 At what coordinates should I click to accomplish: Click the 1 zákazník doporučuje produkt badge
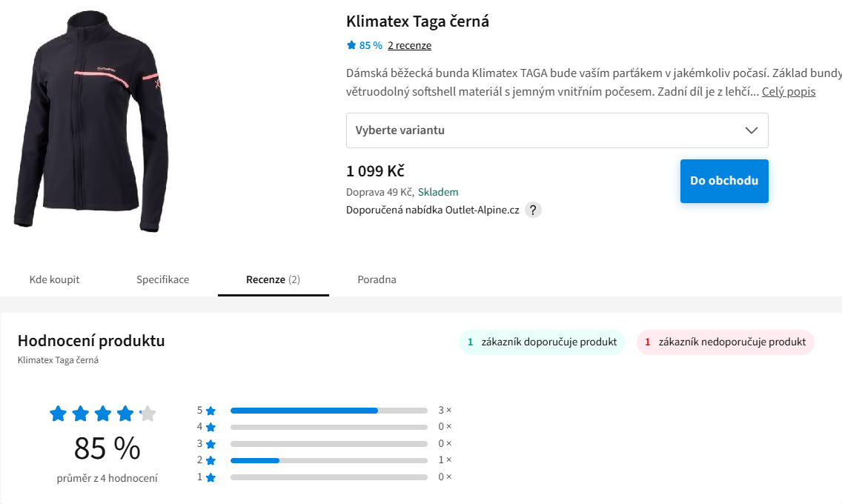542,342
